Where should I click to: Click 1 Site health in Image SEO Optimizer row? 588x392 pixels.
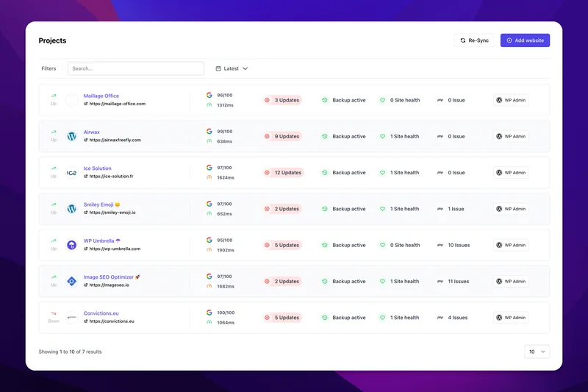click(405, 282)
